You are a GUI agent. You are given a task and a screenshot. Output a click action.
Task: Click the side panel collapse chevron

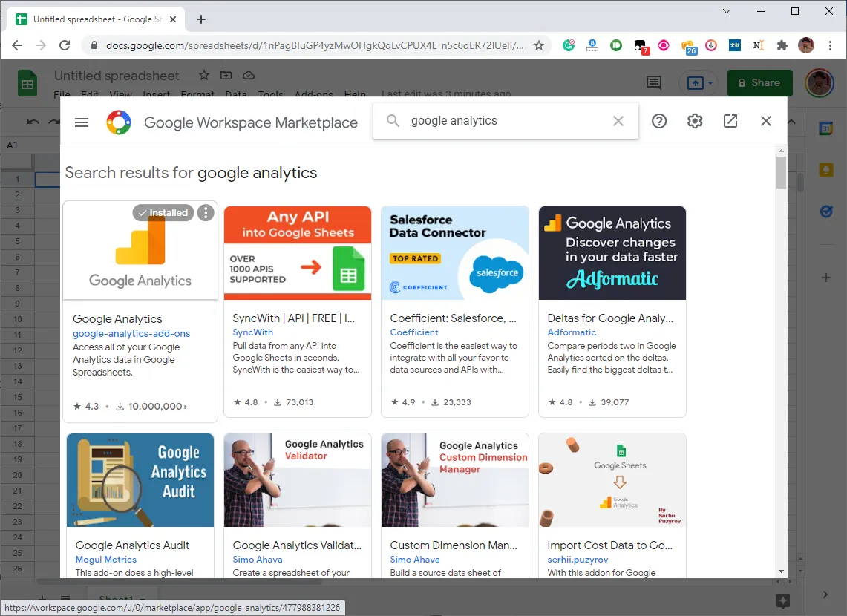click(x=825, y=594)
